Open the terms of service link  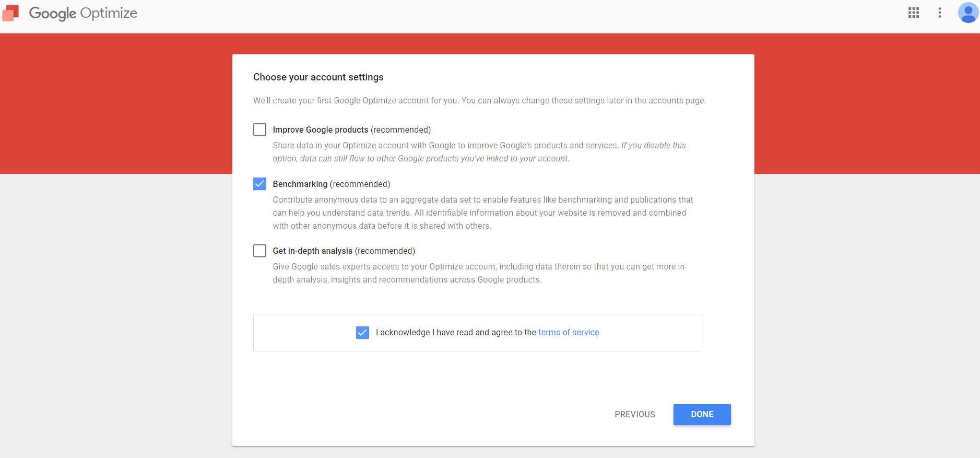pyautogui.click(x=568, y=333)
